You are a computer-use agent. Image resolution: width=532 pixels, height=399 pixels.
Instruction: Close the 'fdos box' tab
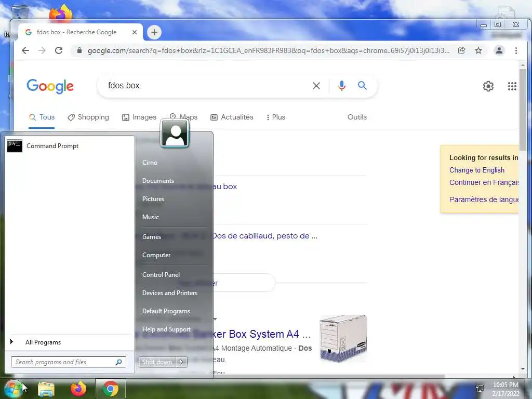[x=135, y=32]
